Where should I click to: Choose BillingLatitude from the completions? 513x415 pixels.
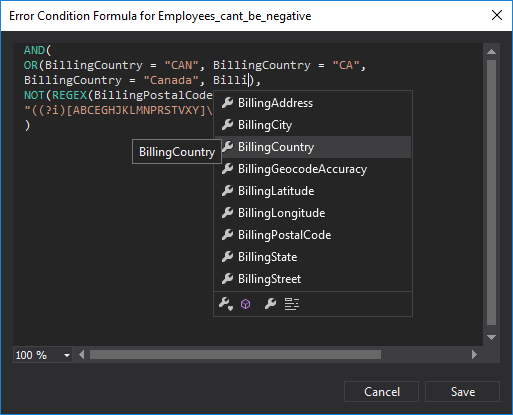point(313,191)
